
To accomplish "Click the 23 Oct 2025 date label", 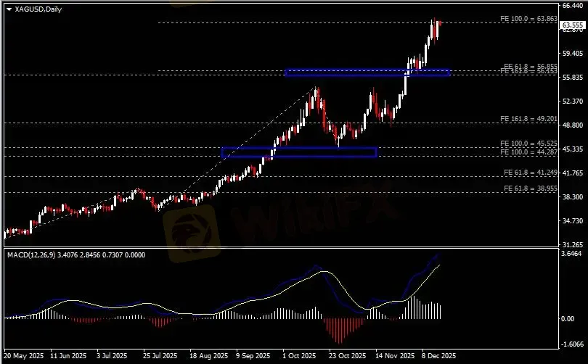I will click(x=347, y=356).
